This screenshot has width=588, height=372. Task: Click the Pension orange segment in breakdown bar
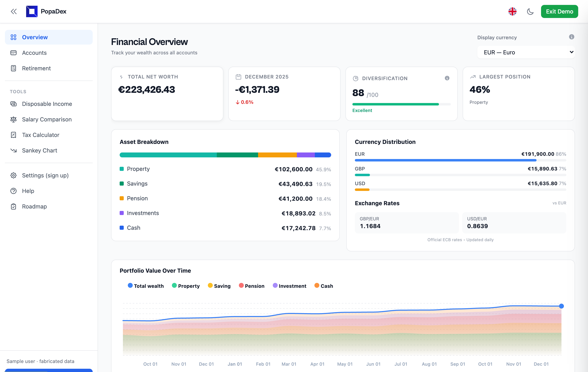[277, 155]
